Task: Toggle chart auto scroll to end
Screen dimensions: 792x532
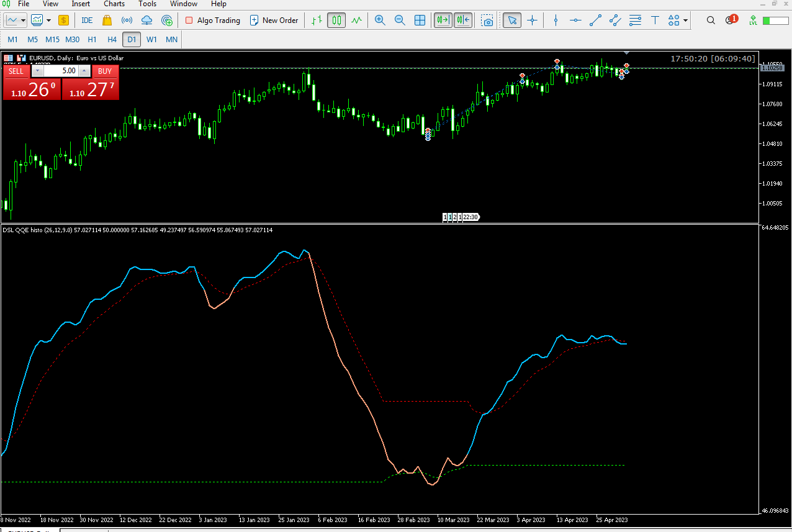Action: (x=443, y=20)
